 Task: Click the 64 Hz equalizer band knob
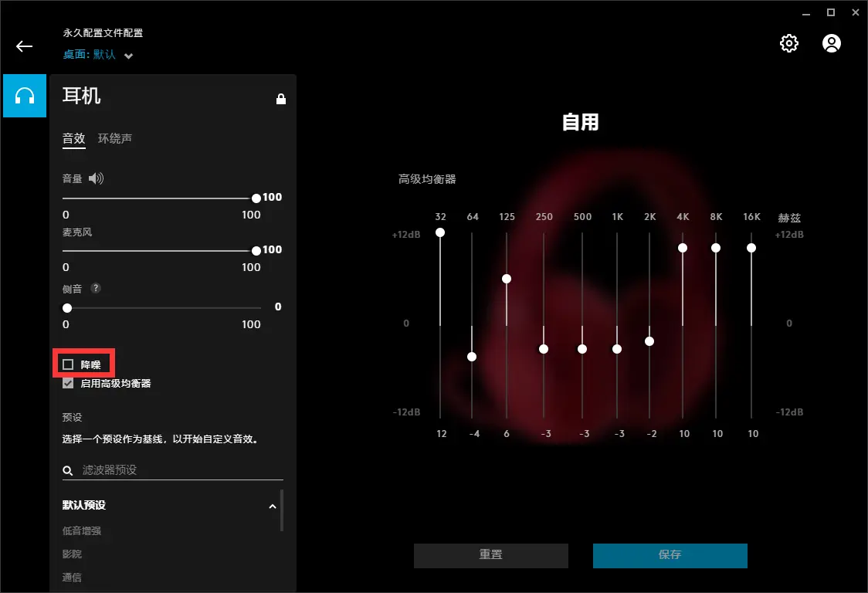[472, 357]
